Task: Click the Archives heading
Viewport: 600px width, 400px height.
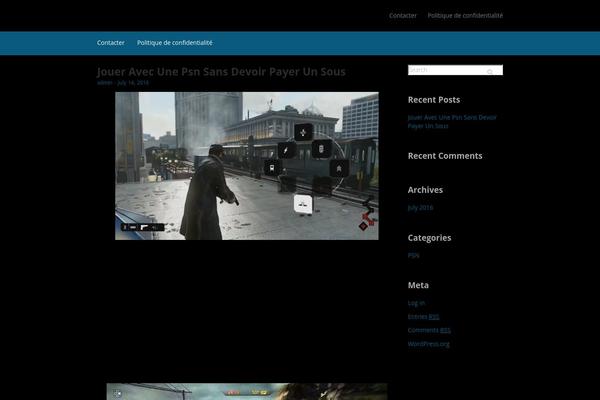Action: [425, 190]
